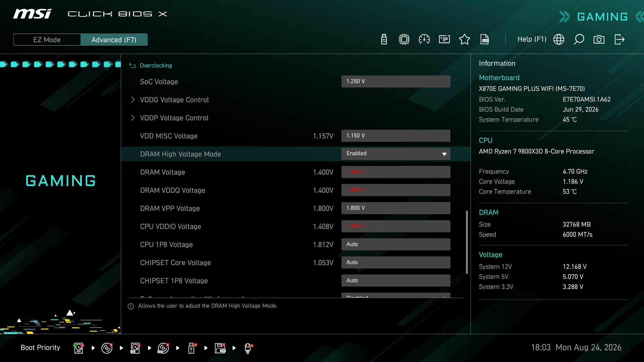Click the 12.168 V System 12V value

tap(575, 267)
